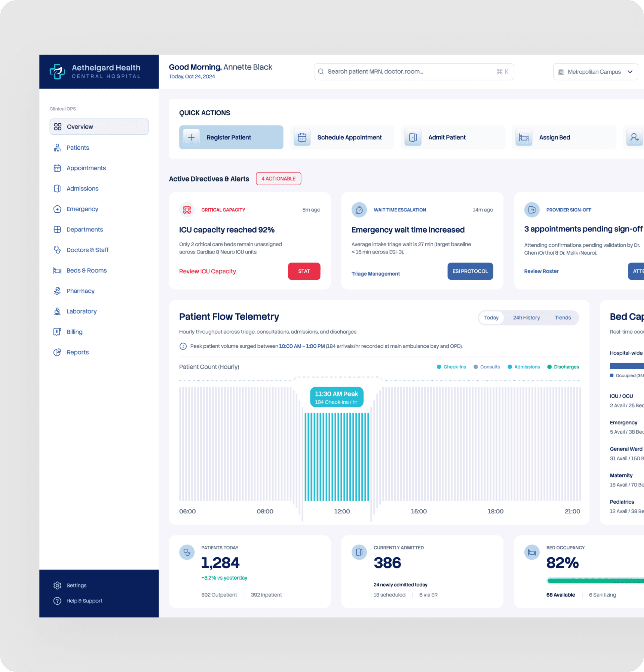Click the Provider Sign-Off icon

pos(532,209)
